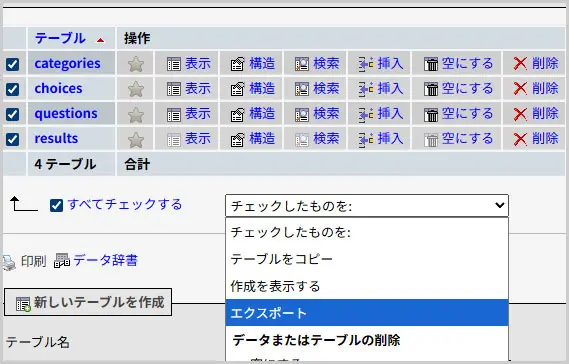Image resolution: width=569 pixels, height=364 pixels.
Task: Open the results table link
Action: point(56,139)
